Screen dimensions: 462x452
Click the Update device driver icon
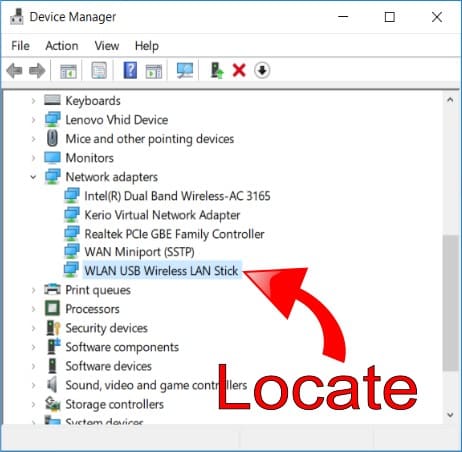click(217, 70)
